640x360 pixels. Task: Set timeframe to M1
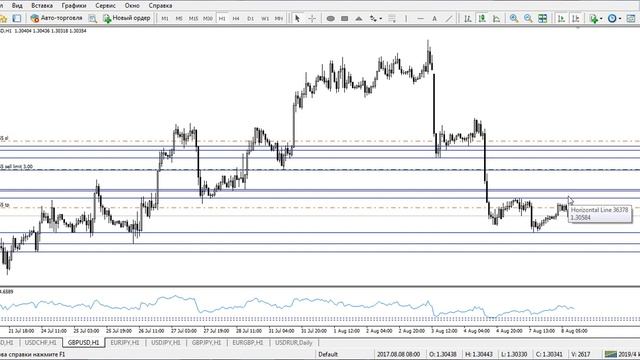[x=165, y=18]
